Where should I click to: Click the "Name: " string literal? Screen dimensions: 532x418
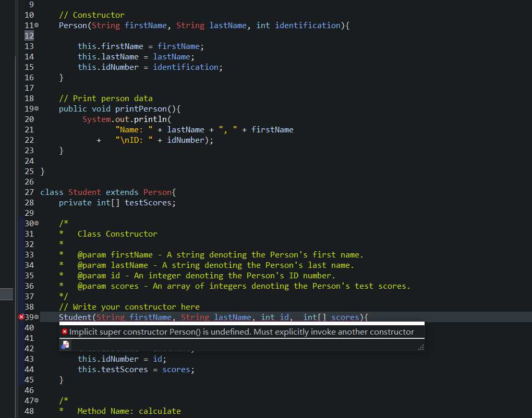tap(134, 130)
